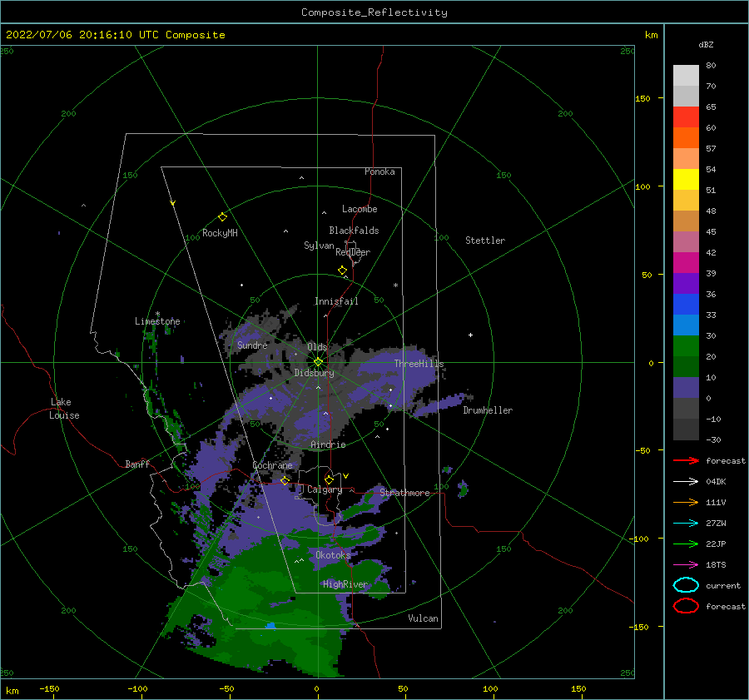Select the light gray 70-80 dBZ swatch
The width and height of the screenshot is (749, 700).
pyautogui.click(x=686, y=76)
